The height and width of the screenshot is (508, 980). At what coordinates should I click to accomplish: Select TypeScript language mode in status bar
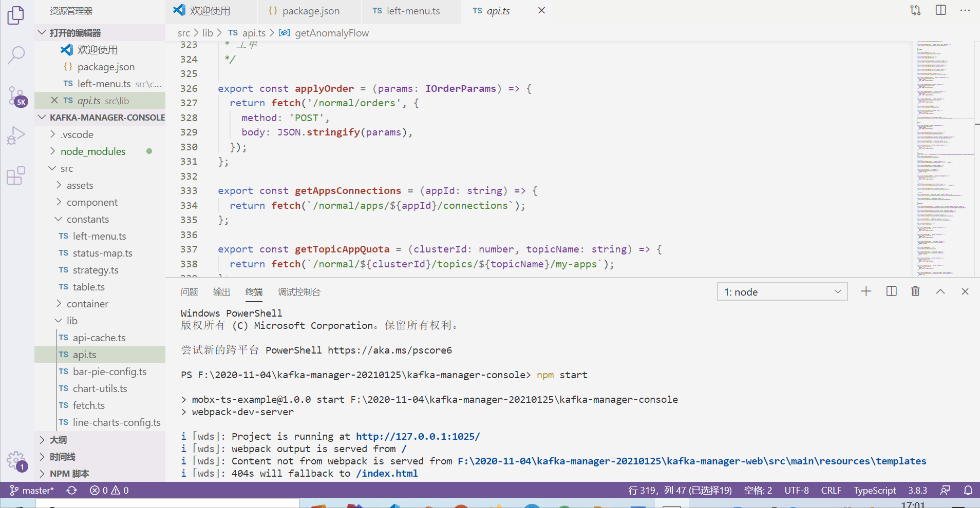pyautogui.click(x=875, y=491)
